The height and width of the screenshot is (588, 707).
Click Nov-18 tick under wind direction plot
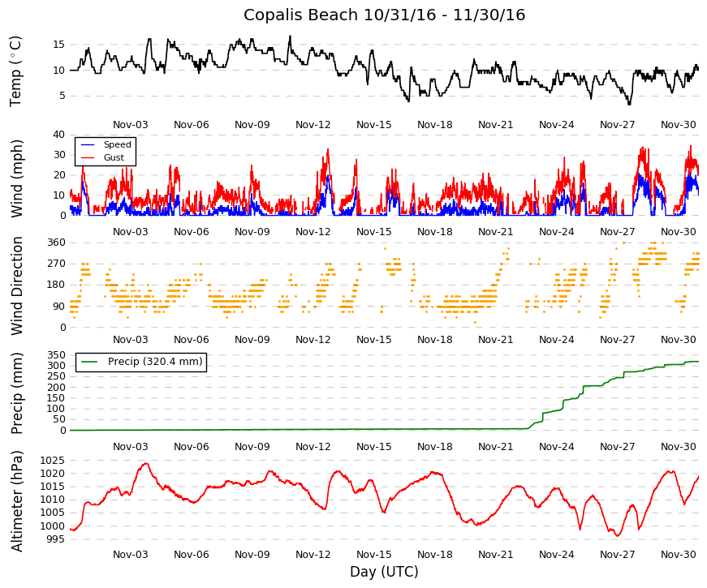(434, 340)
